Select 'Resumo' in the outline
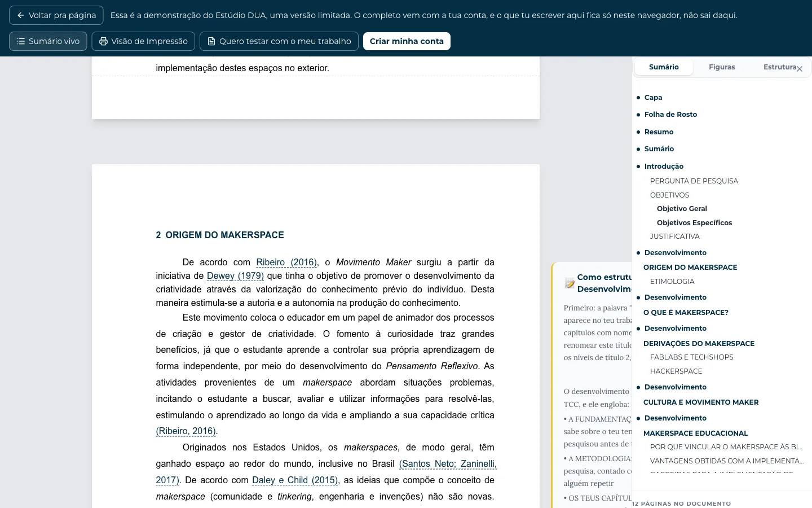812x508 pixels. pyautogui.click(x=659, y=132)
